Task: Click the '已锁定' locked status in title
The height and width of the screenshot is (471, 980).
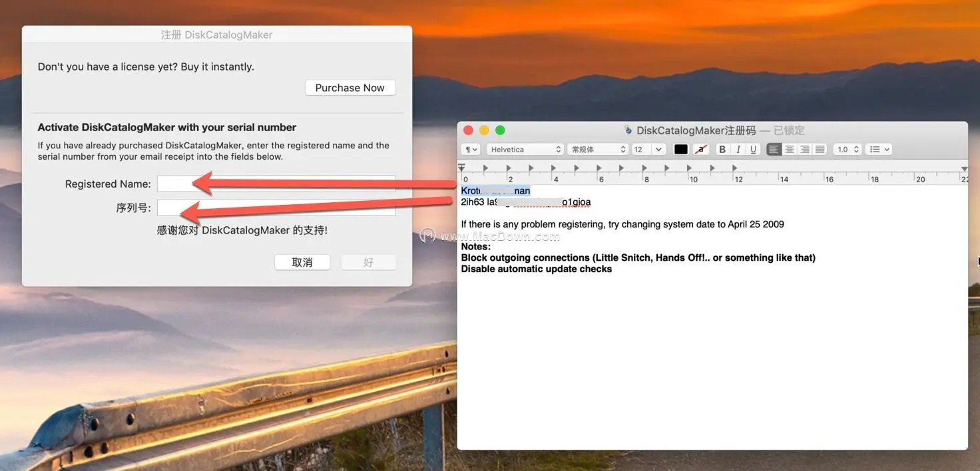Action: 790,130
